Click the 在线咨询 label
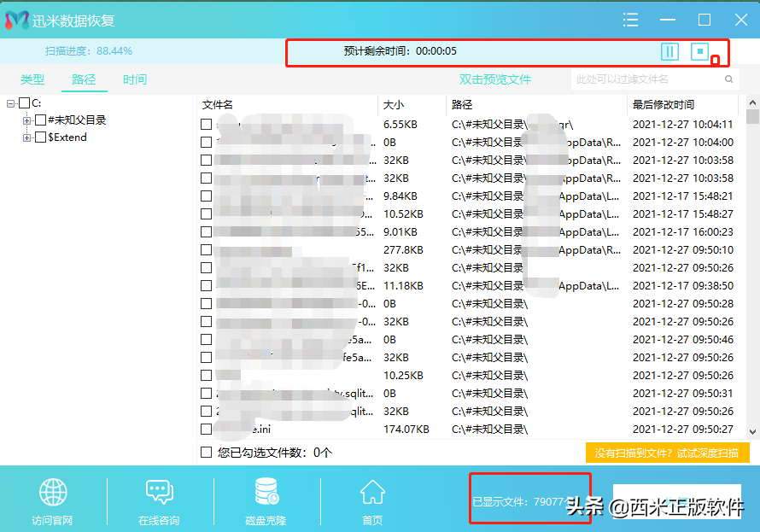Viewport: 760px width, 532px height. pyautogui.click(x=159, y=520)
